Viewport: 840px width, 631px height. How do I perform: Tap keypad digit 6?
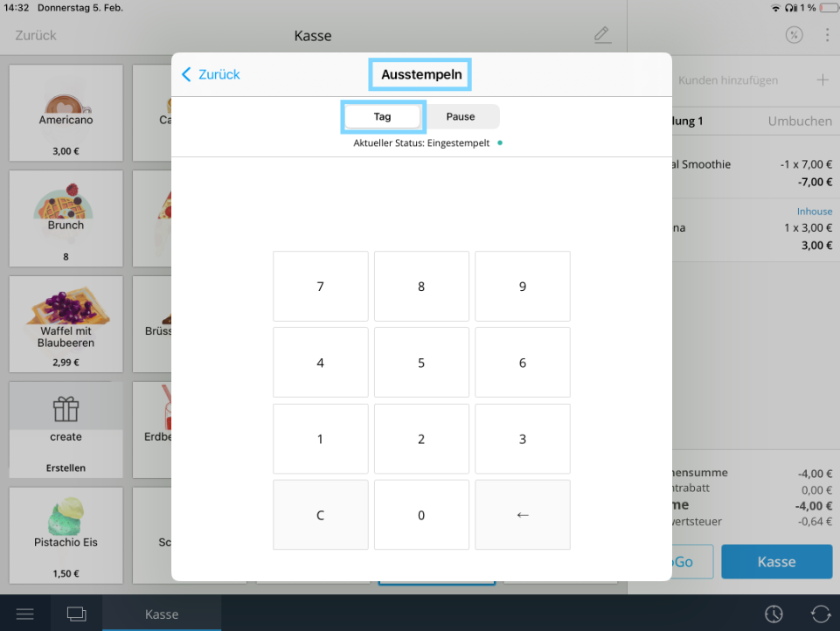523,363
